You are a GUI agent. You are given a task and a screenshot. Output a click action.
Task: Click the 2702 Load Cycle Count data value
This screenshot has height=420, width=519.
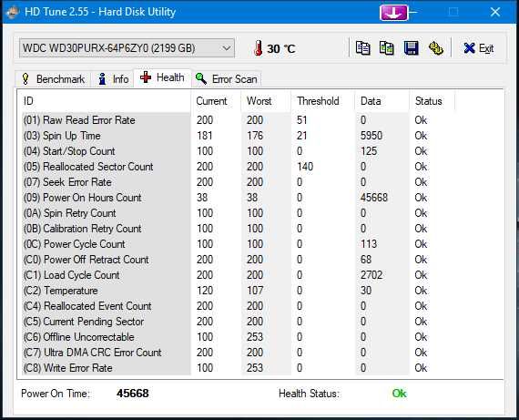tap(371, 275)
